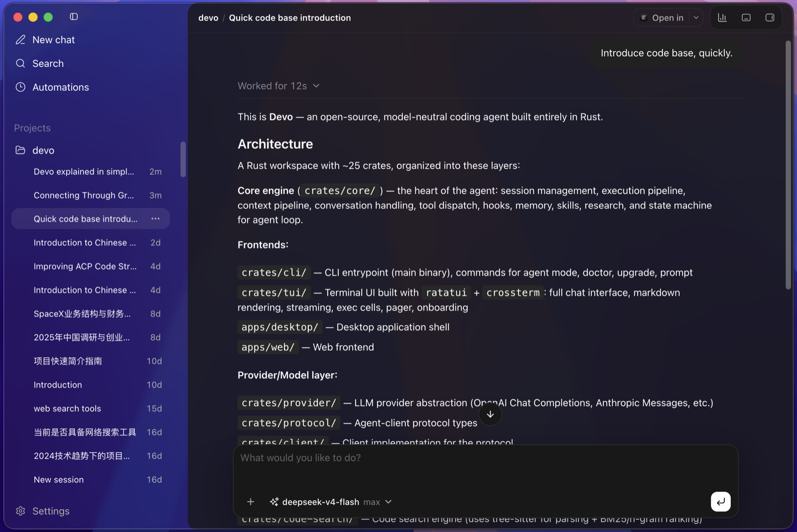797x532 pixels.
Task: Click the conversation vertical scrollbar
Action: (x=788, y=164)
